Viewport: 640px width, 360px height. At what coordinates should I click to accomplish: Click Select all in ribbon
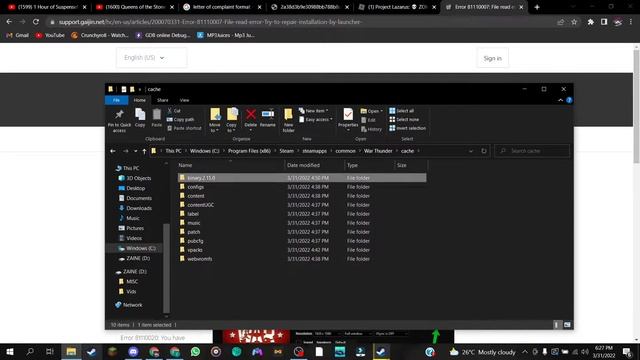click(401, 111)
